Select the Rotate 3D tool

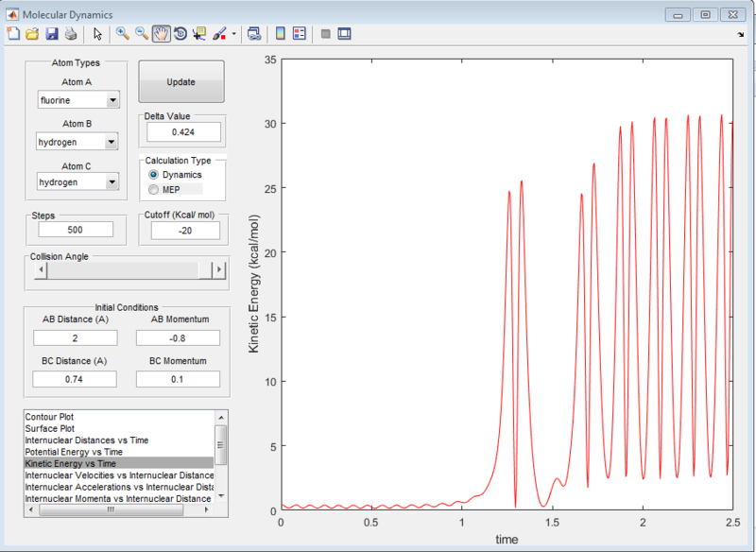(180, 34)
